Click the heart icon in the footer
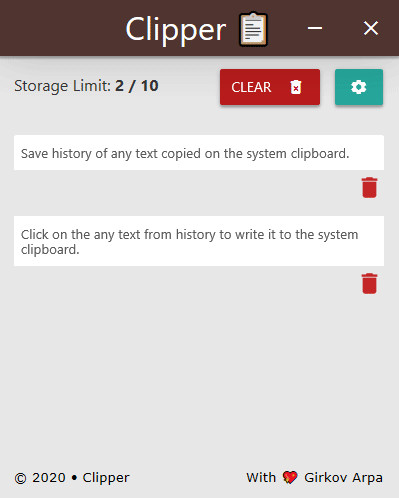Viewport: 399px width, 498px height. (290, 477)
